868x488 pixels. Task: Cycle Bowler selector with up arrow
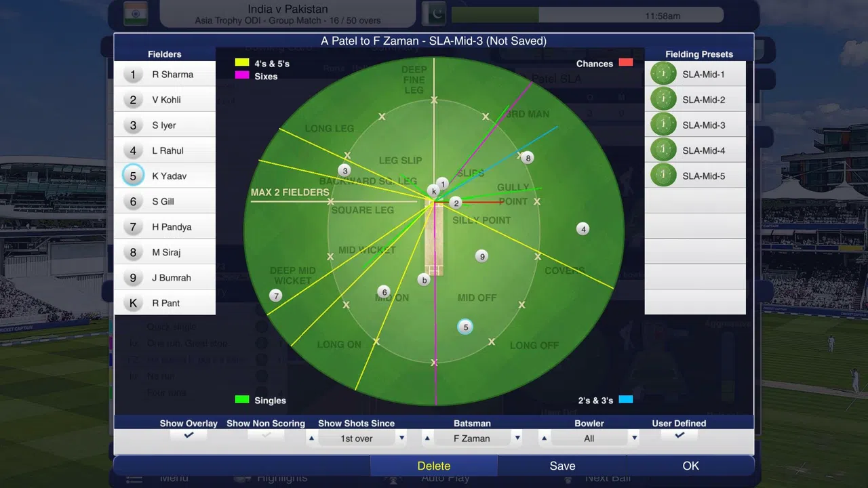point(544,439)
